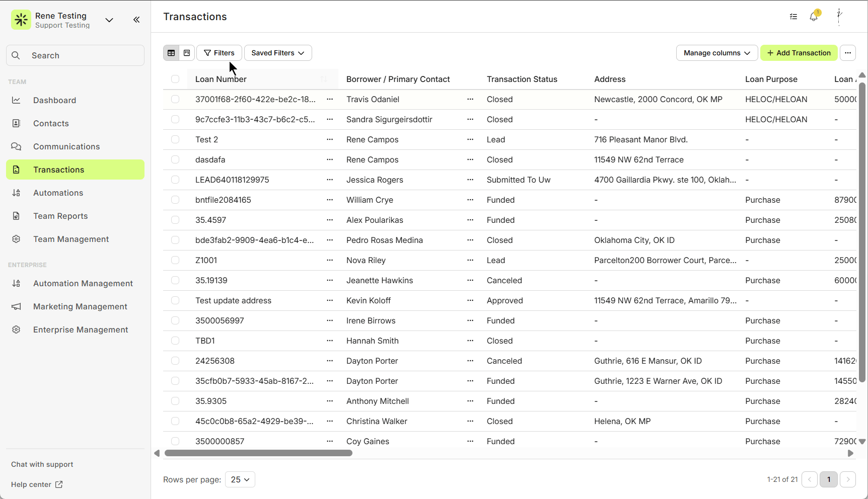Switch to table grid view icon
Viewport: 868px width, 499px height.
[171, 53]
